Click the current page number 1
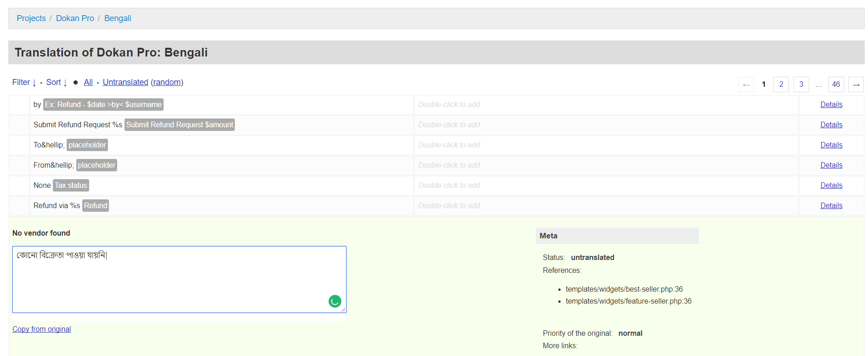Screen dimensions: 868x356 764,85
